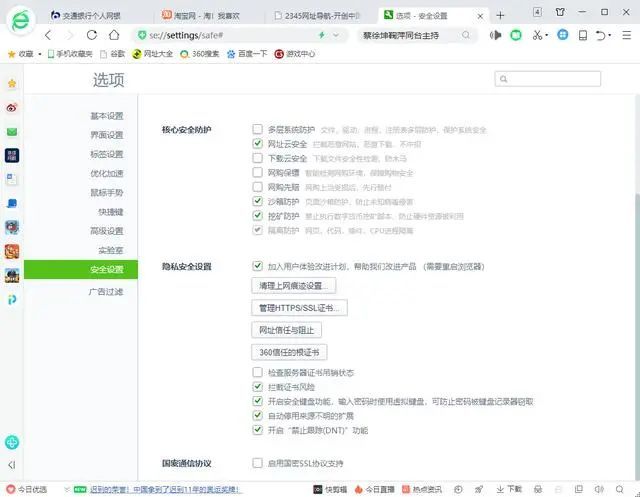Click the lightning speed-mode icon in address bar

(322, 36)
